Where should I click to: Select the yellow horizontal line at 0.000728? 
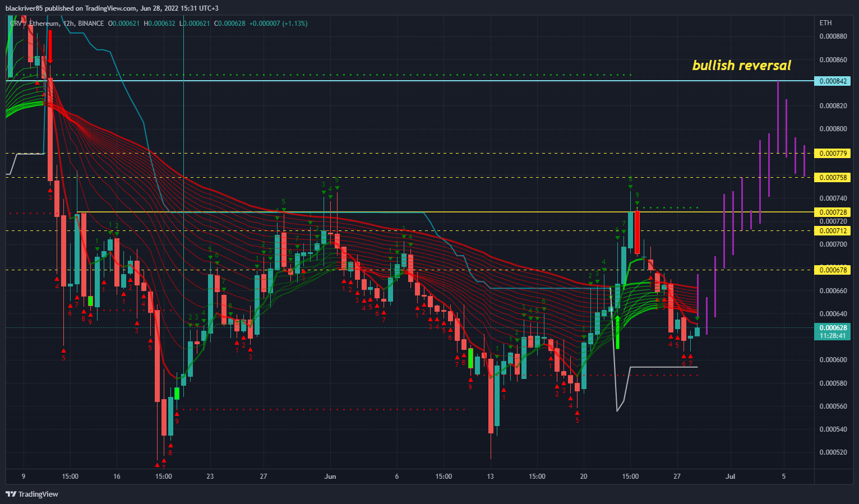point(446,212)
